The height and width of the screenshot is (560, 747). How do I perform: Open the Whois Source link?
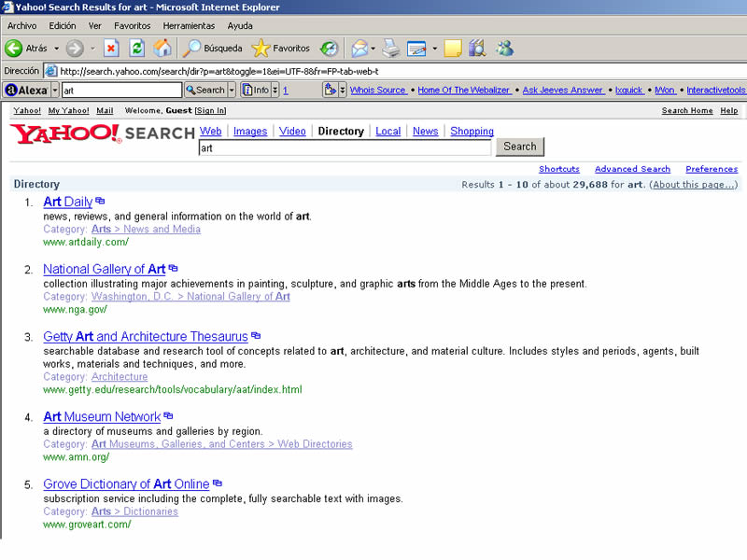378,90
